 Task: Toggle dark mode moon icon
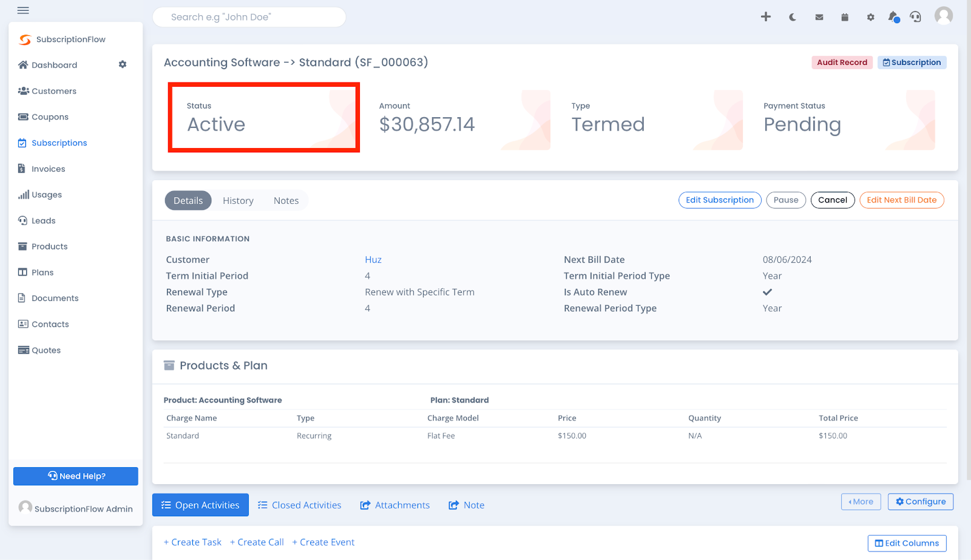pos(793,17)
